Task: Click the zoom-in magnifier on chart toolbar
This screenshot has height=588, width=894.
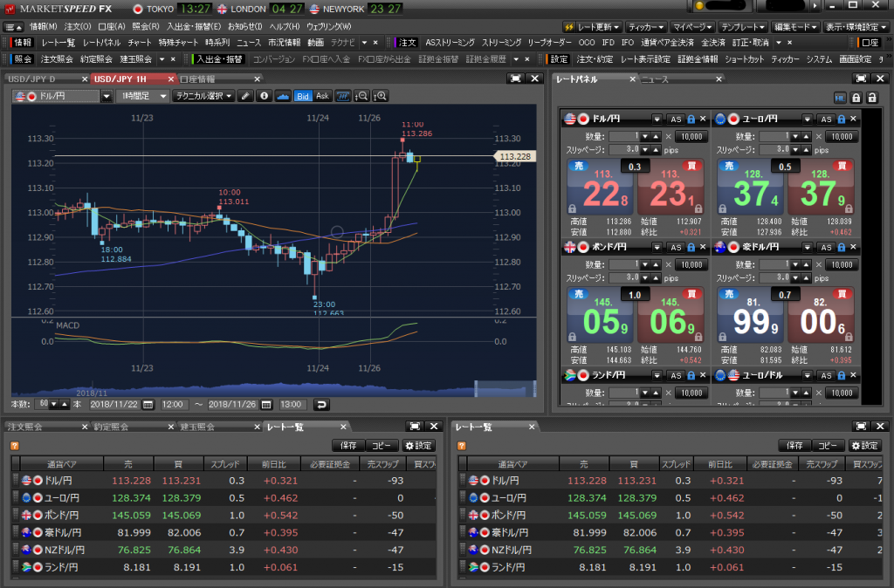Action: (380, 96)
